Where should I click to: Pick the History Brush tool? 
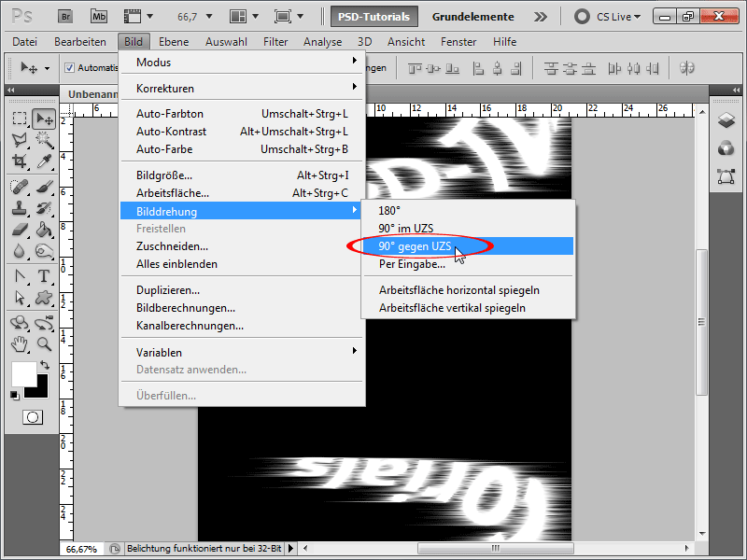click(44, 207)
